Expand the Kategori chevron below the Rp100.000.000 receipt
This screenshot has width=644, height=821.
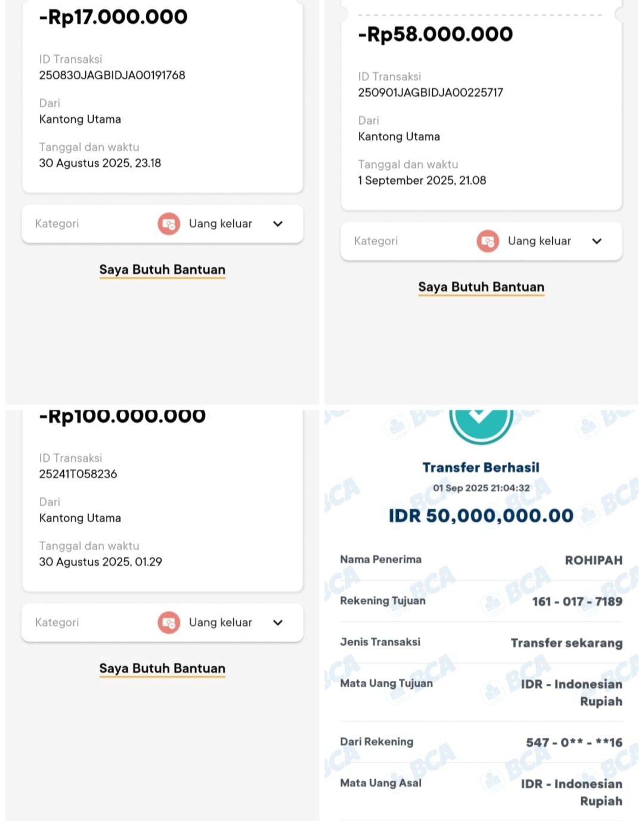(278, 622)
